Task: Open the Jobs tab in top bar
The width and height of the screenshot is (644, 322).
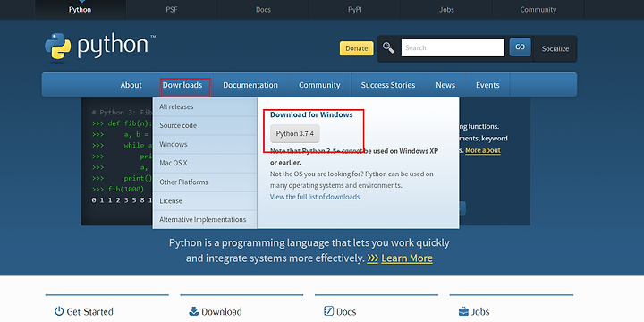Action: click(x=446, y=10)
